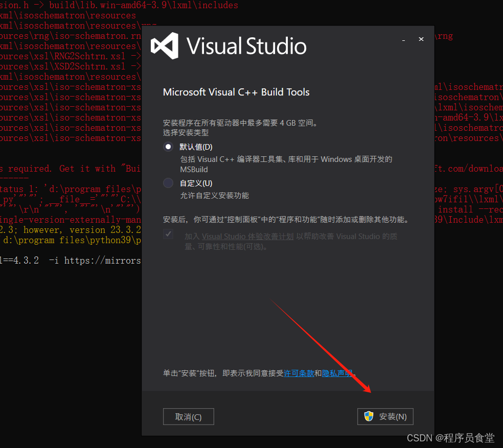503x448 pixels.
Task: Click the Microsoft Visual C++ Build Tools heading
Action: pos(236,92)
